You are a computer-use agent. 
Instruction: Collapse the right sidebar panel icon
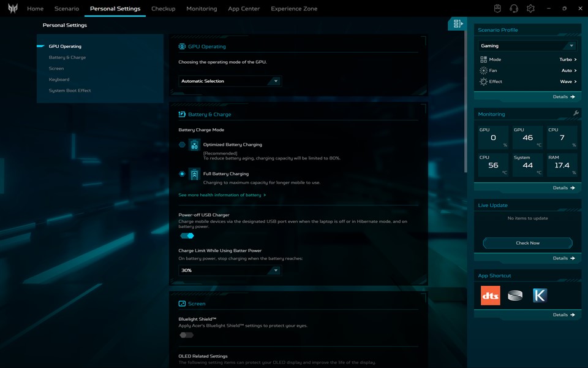click(458, 24)
